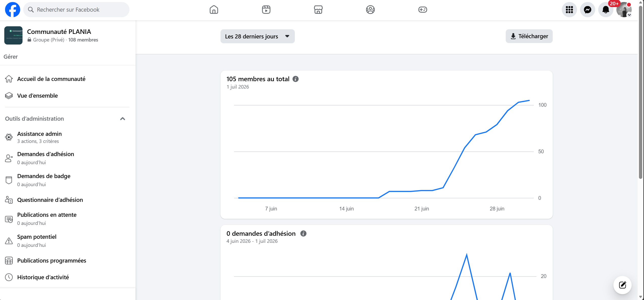Click the 7 juin axis label
This screenshot has width=644, height=300.
(271, 209)
